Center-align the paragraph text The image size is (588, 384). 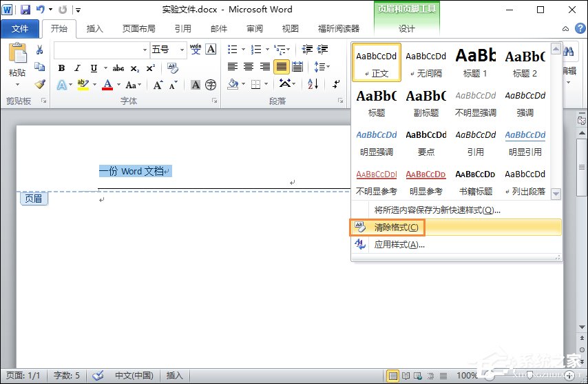[x=249, y=67]
